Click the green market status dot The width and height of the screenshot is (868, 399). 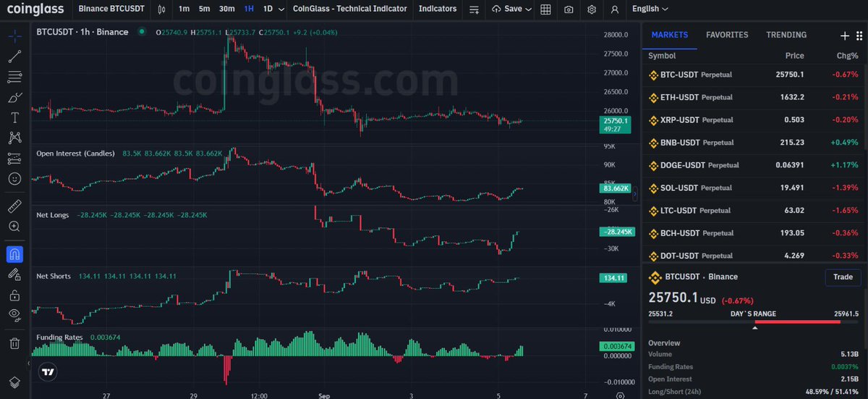point(142,32)
